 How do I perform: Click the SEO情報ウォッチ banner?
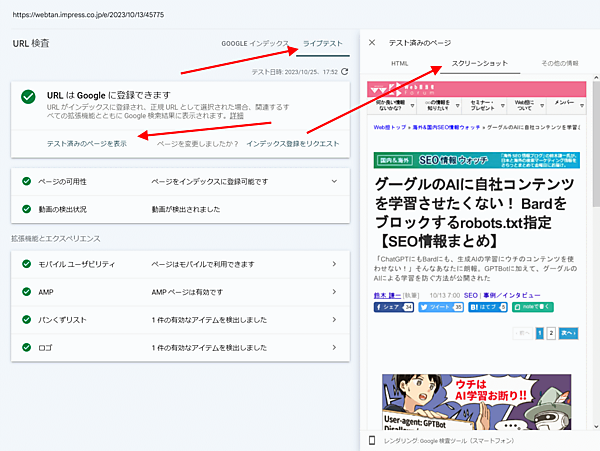(476, 160)
